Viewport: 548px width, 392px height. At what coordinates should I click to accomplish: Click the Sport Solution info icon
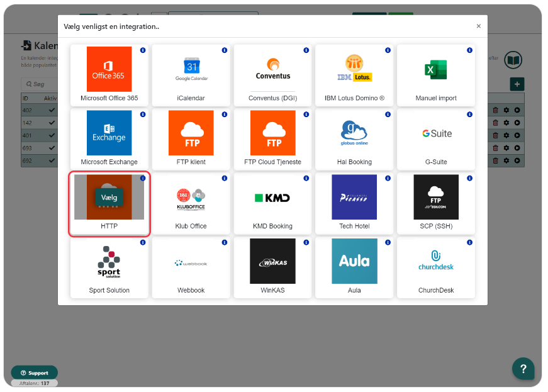click(x=143, y=242)
